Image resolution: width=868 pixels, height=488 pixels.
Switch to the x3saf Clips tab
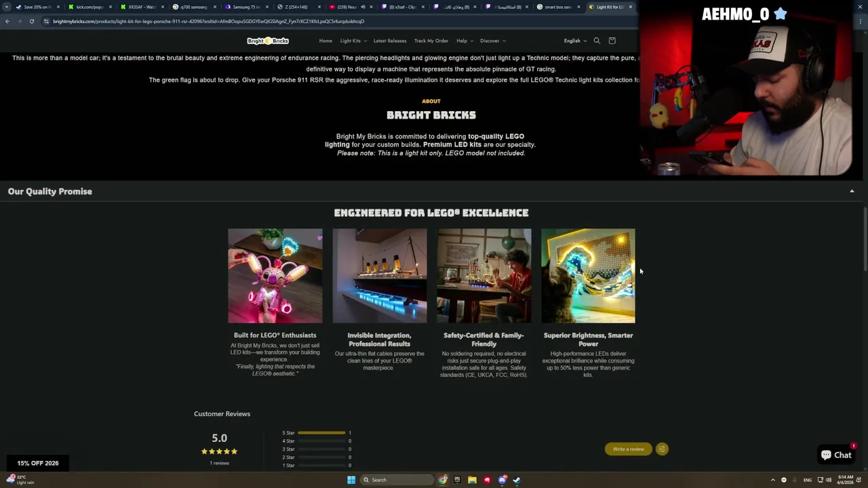[x=403, y=7]
